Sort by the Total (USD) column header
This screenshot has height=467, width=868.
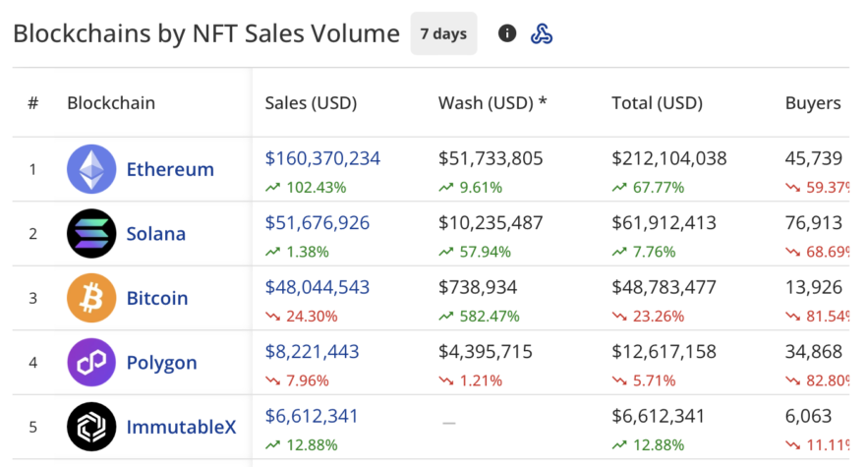point(657,103)
